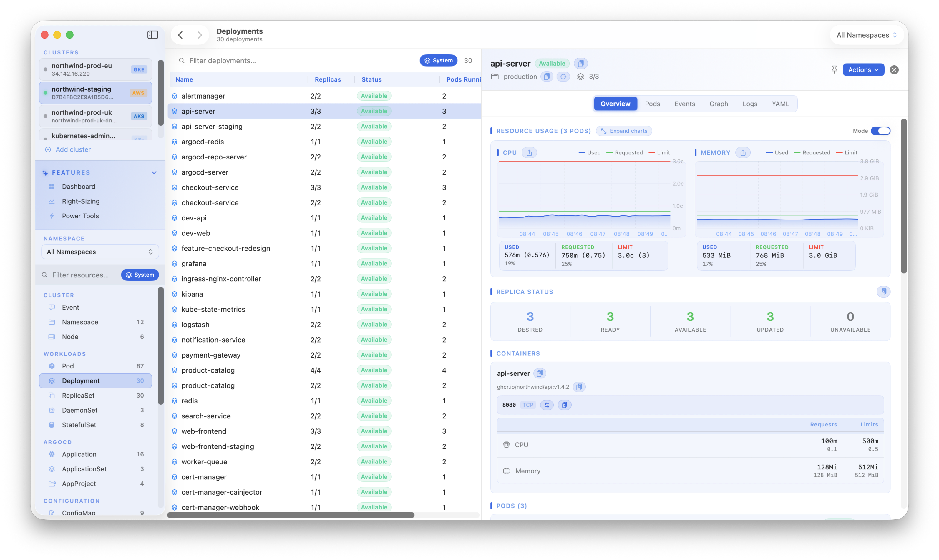Open the AppProject resource list
The height and width of the screenshot is (560, 939).
[95, 484]
